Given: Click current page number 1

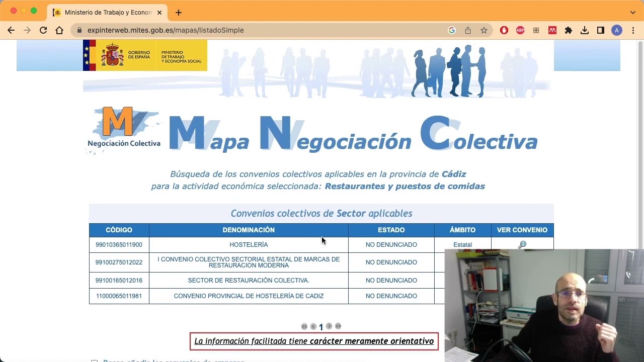Looking at the screenshot, I should point(321,327).
